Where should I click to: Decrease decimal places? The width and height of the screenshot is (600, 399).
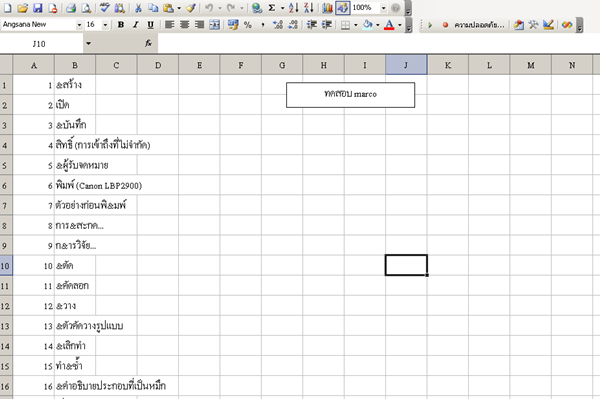(x=293, y=25)
